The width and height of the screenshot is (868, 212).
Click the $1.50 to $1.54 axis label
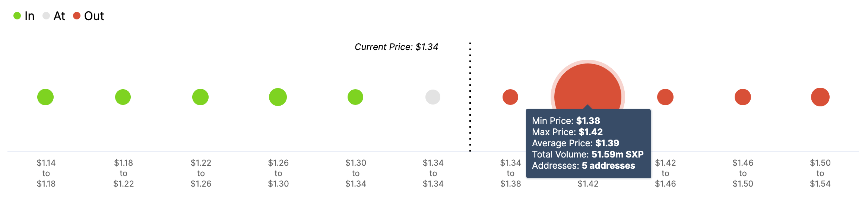point(820,173)
